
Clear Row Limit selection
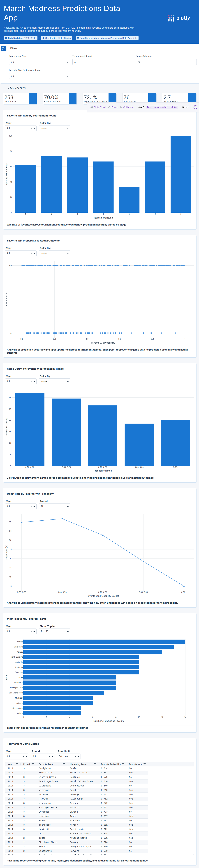75,757
